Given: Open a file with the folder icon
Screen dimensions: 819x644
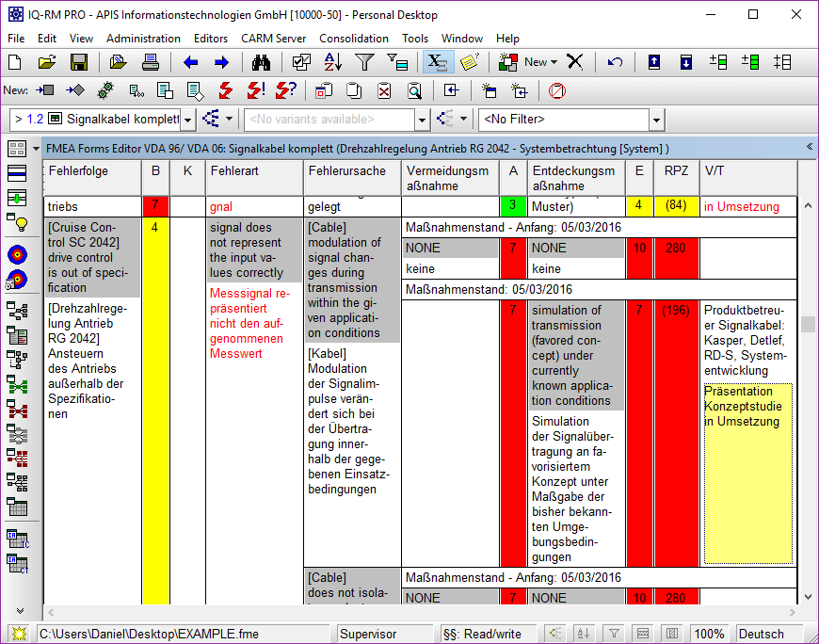Looking at the screenshot, I should (x=47, y=63).
